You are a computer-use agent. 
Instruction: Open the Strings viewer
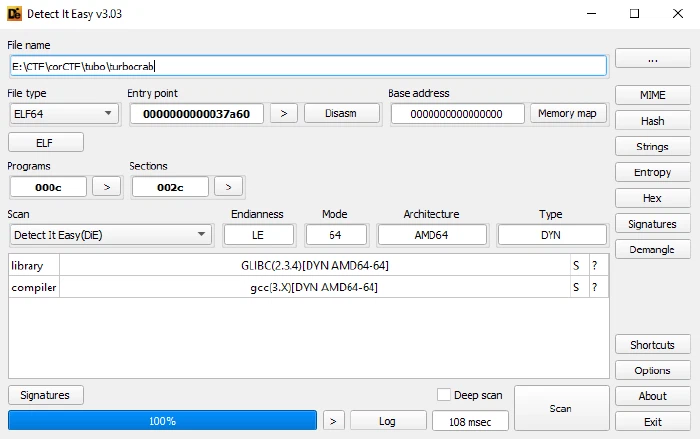652,146
